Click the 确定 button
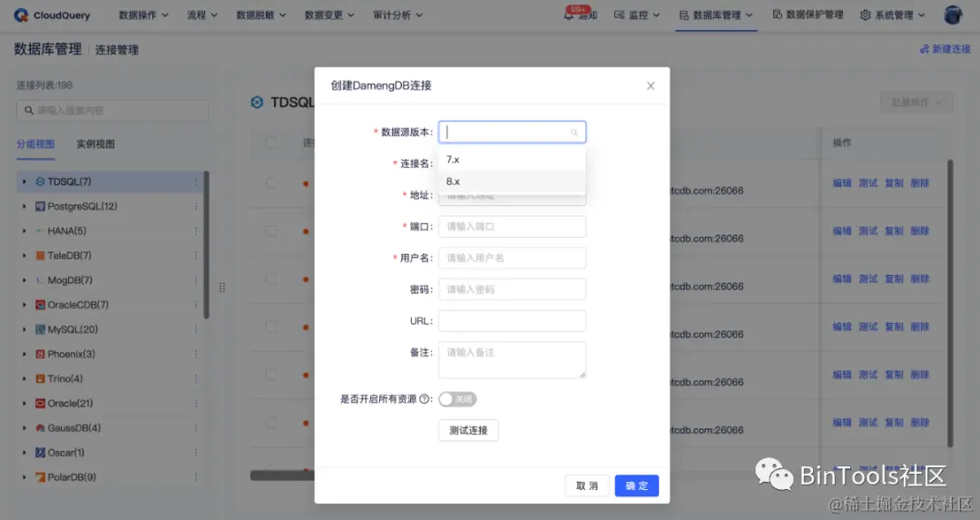This screenshot has height=520, width=980. (637, 486)
